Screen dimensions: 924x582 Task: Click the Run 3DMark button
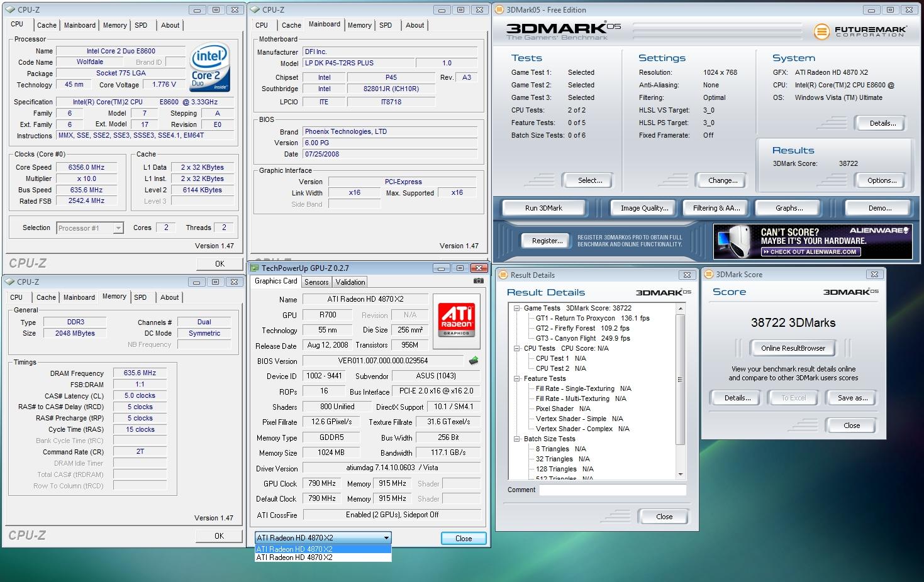click(543, 208)
